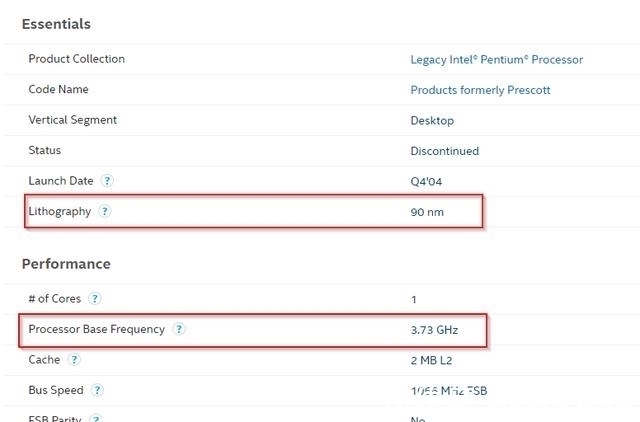Open the Lithography help tooltip icon
Viewport: 640px width, 422px height.
point(105,212)
